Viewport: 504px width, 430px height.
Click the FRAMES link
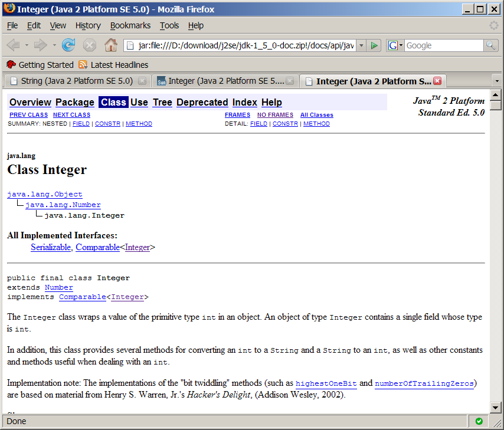pyautogui.click(x=237, y=115)
